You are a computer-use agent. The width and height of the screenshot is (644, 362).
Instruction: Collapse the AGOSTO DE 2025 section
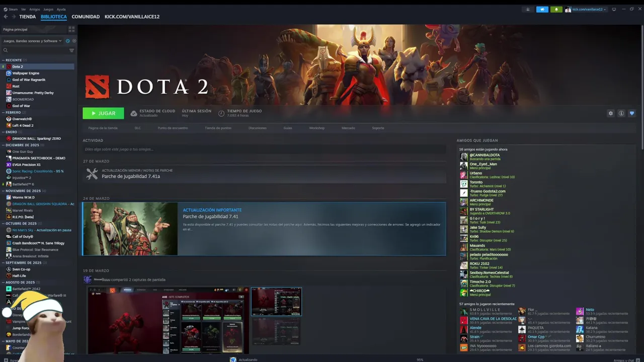pyautogui.click(x=3, y=282)
